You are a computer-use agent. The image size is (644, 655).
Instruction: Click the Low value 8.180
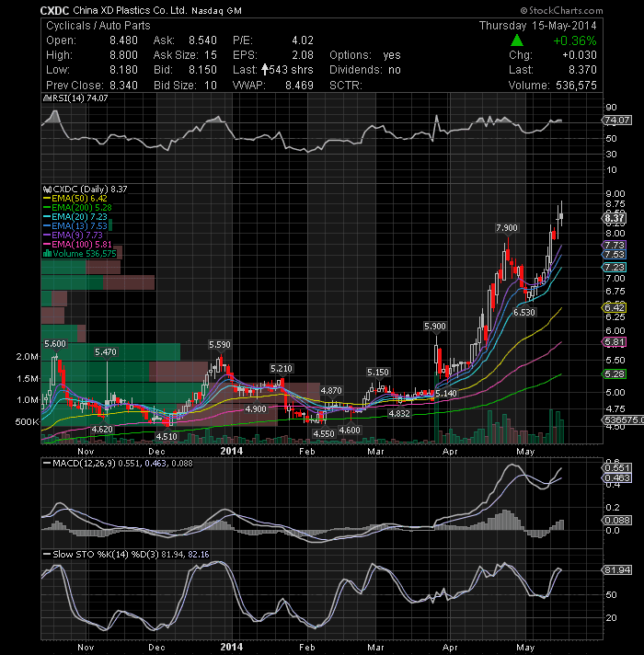[123, 70]
